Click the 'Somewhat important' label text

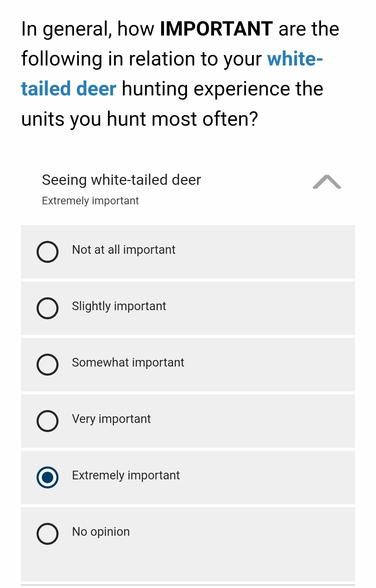pyautogui.click(x=128, y=363)
